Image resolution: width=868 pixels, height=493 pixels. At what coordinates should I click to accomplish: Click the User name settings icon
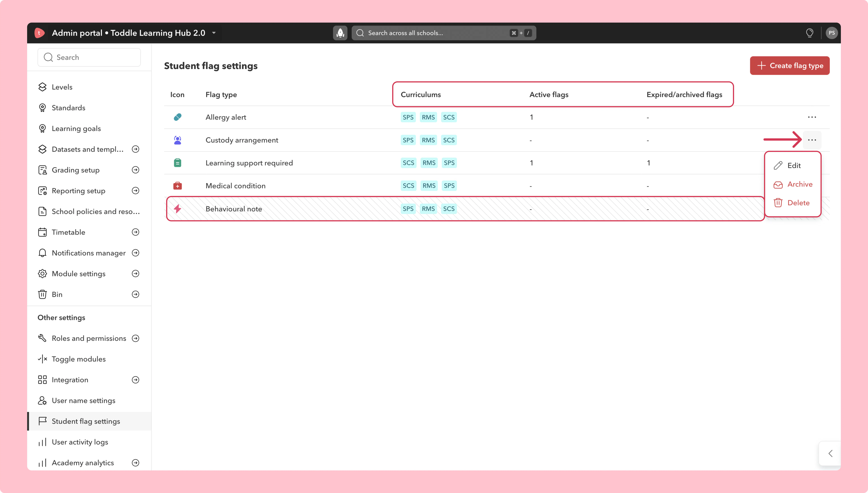[x=42, y=401]
